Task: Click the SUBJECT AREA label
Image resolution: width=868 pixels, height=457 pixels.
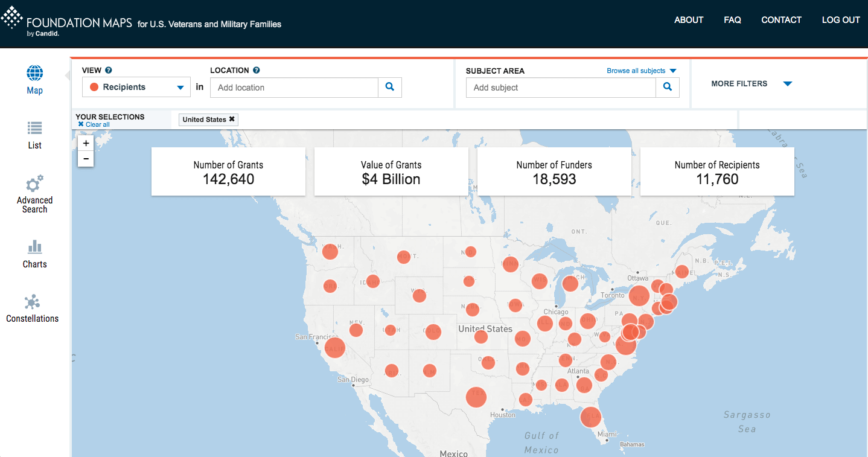Action: coord(495,71)
